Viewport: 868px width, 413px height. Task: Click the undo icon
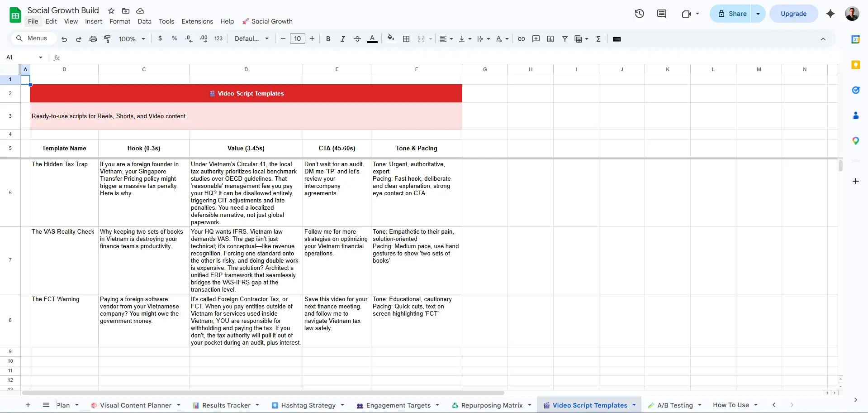pos(64,39)
